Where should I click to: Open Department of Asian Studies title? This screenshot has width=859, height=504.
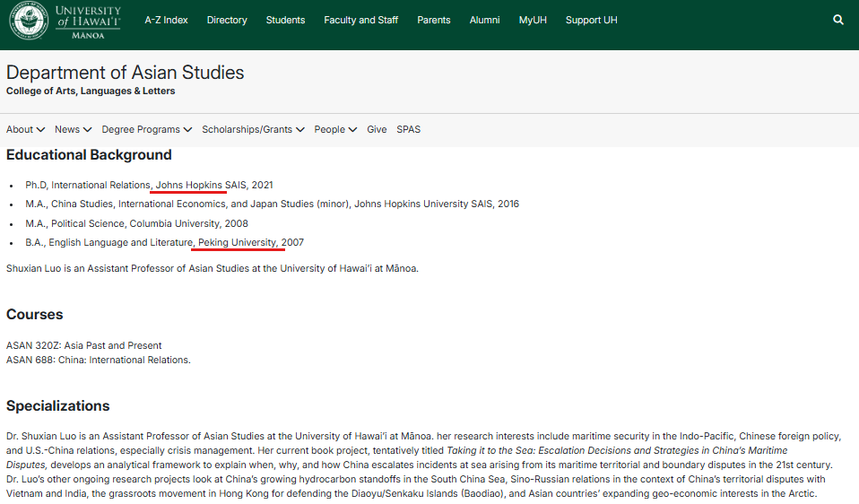(x=125, y=73)
